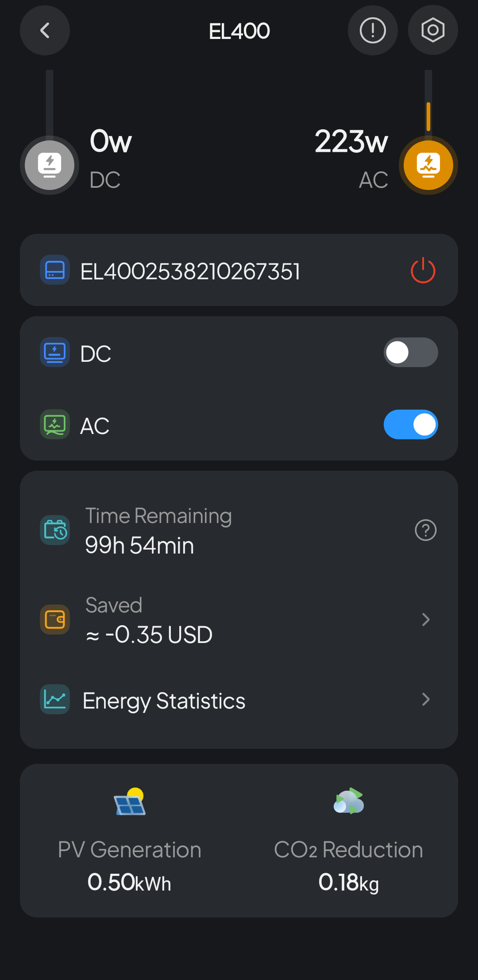The width and height of the screenshot is (478, 980).
Task: Tap the EL400 title text
Action: (x=239, y=31)
